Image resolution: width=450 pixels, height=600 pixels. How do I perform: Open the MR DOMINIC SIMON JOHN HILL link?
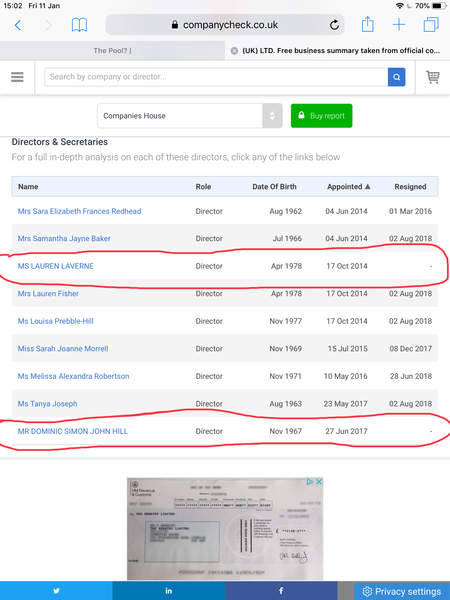[x=73, y=431]
